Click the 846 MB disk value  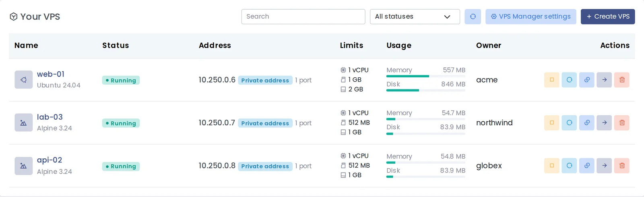point(453,84)
